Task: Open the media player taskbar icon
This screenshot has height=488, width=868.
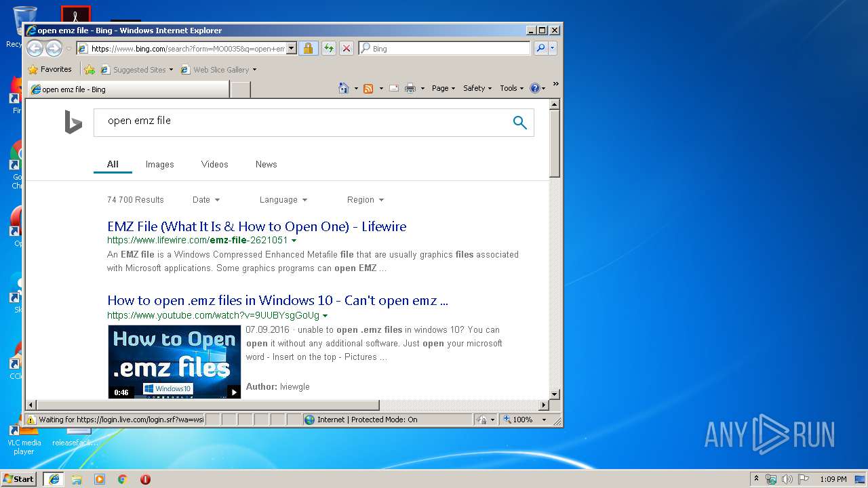Action: (x=100, y=479)
